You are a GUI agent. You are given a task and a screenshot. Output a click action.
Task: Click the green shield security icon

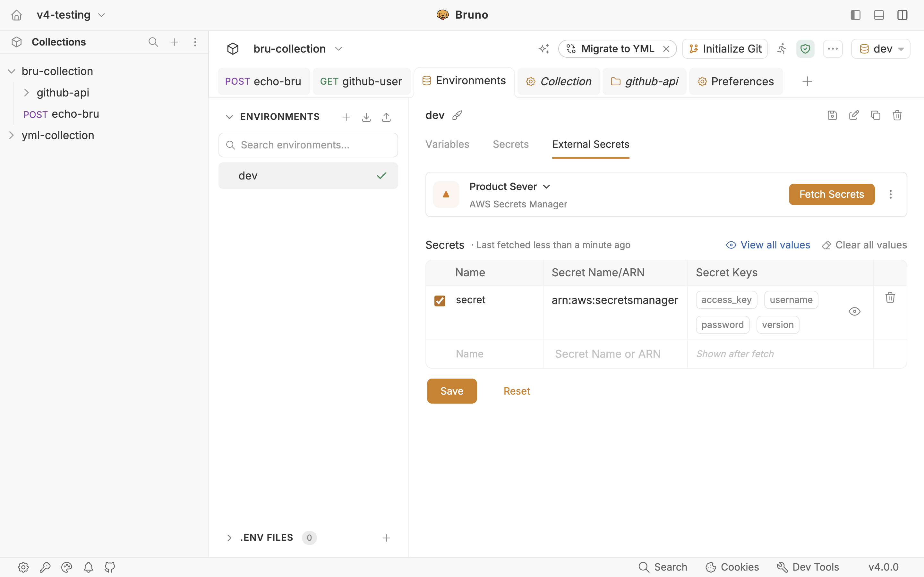pos(805,49)
